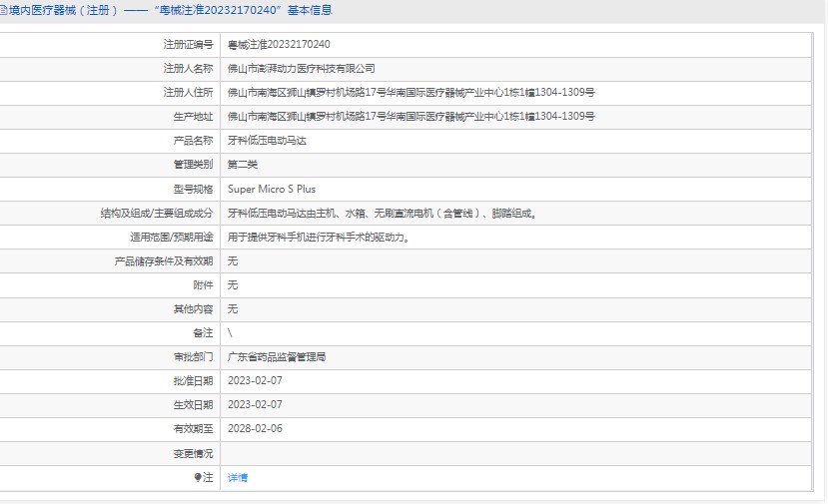The width and height of the screenshot is (828, 504).
Task: Click the bullet icon beside 注 label
Action: tap(198, 478)
